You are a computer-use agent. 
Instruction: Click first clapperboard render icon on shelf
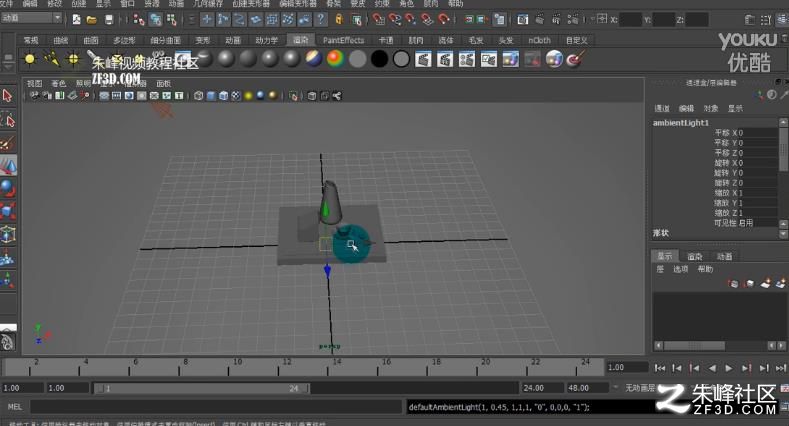click(x=423, y=59)
